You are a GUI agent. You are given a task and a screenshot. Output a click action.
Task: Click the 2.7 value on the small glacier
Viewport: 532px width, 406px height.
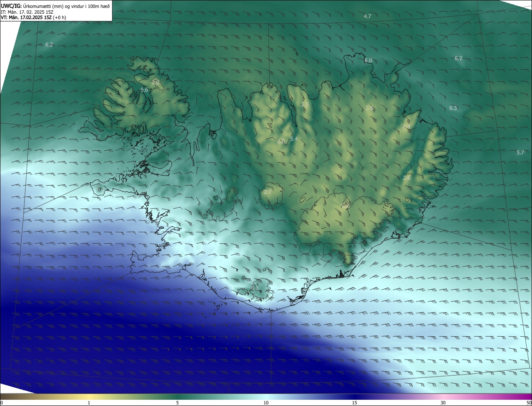click(x=267, y=192)
